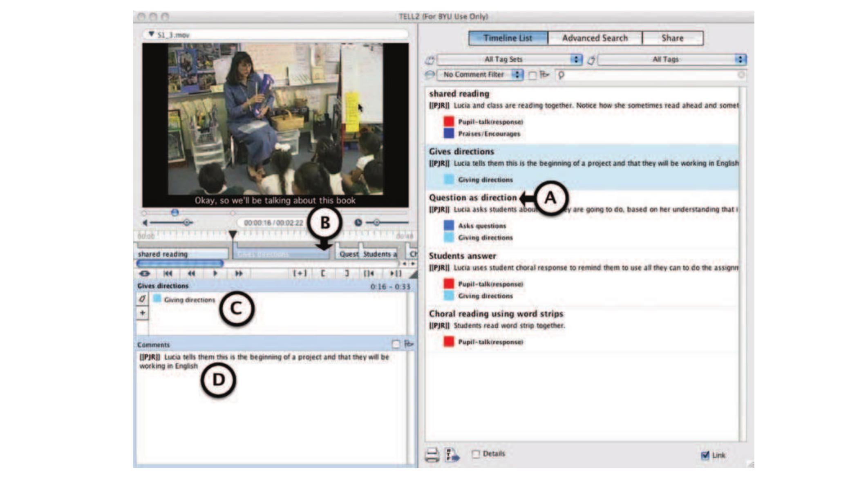Open the All Tag Sets dropdown
Image resolution: width=868 pixels, height=479 pixels.
(510, 59)
